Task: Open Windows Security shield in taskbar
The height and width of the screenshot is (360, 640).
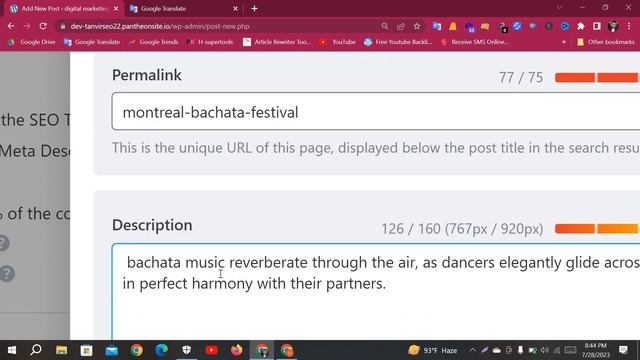Action: point(187,350)
